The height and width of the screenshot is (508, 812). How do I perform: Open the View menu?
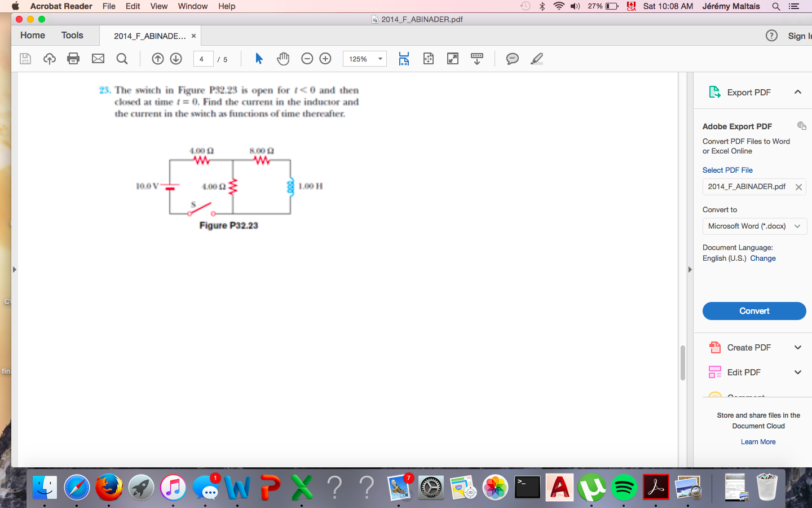tap(158, 6)
